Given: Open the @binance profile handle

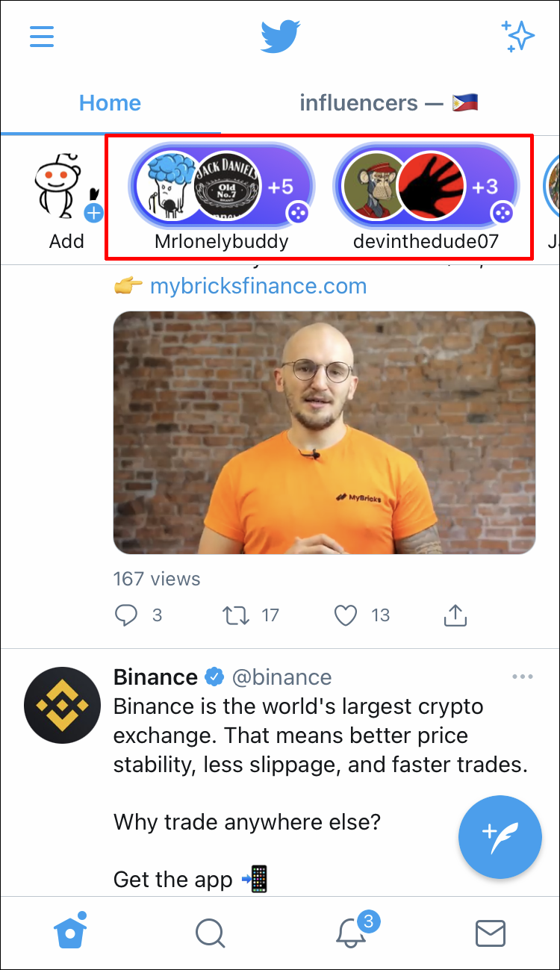Looking at the screenshot, I should 281,677.
